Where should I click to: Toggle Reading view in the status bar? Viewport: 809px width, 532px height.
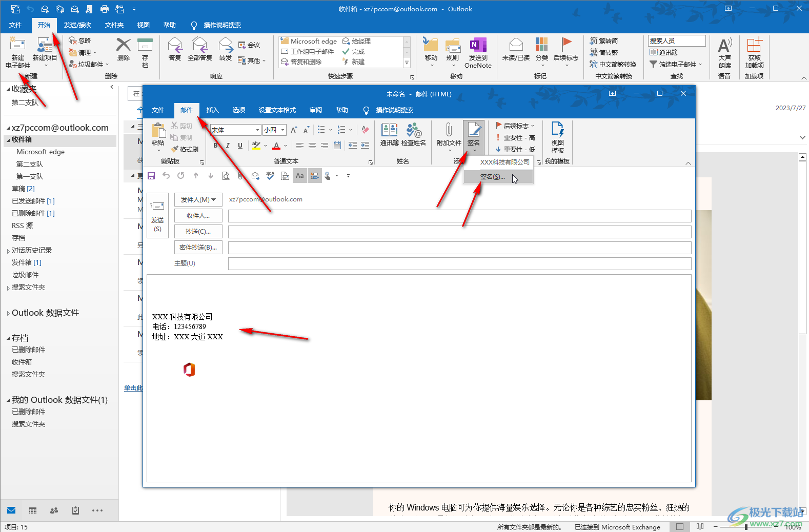click(700, 526)
